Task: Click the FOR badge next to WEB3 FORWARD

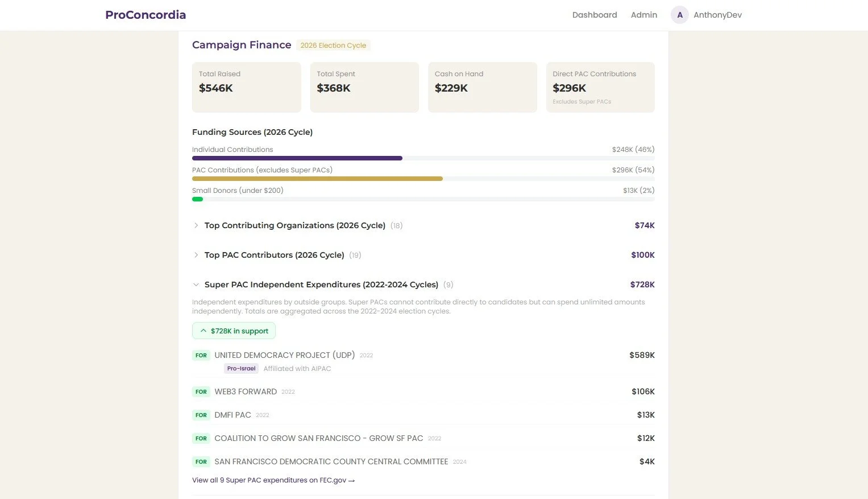Action: tap(201, 391)
